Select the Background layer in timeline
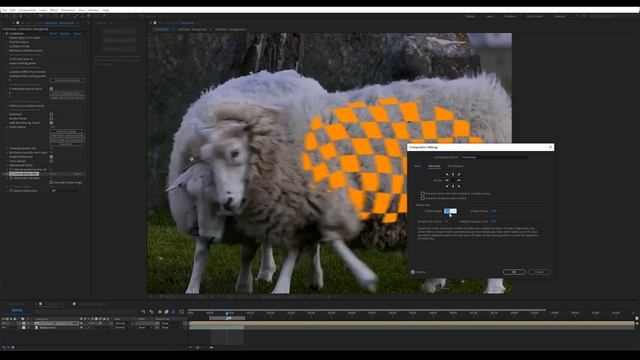This screenshot has width=640, height=360. 48,327
